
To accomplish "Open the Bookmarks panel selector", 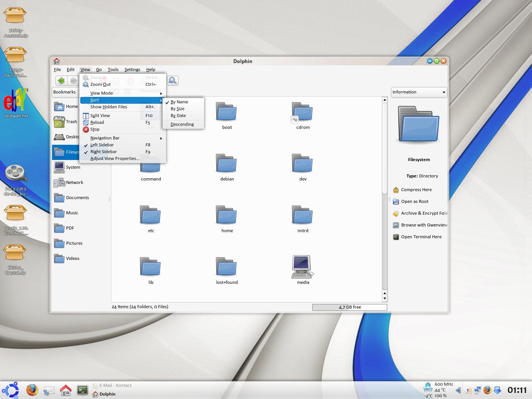I will tap(65, 92).
